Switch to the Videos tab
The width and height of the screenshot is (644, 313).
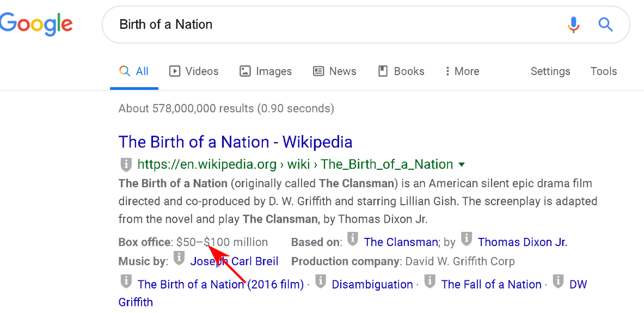point(194,71)
